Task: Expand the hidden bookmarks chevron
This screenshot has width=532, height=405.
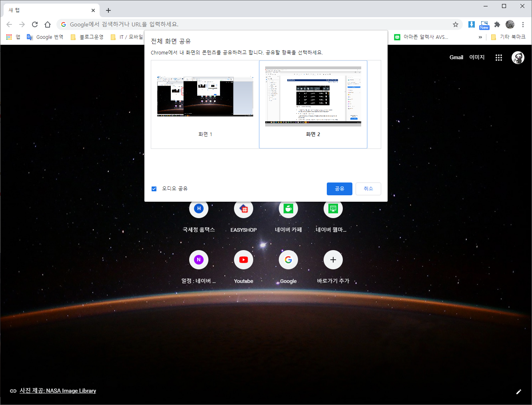Action: pyautogui.click(x=480, y=37)
